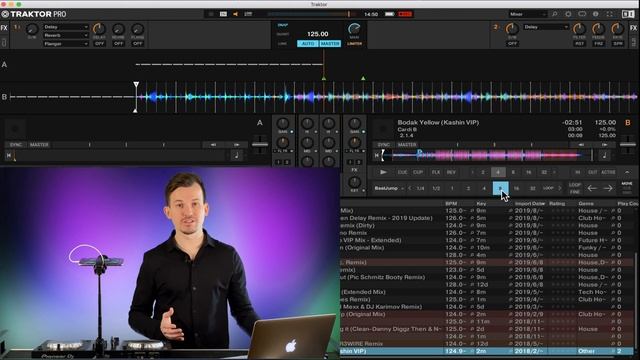Screen dimensions: 640x360
Task: Select beatjump size 16 button
Action: click(x=516, y=188)
